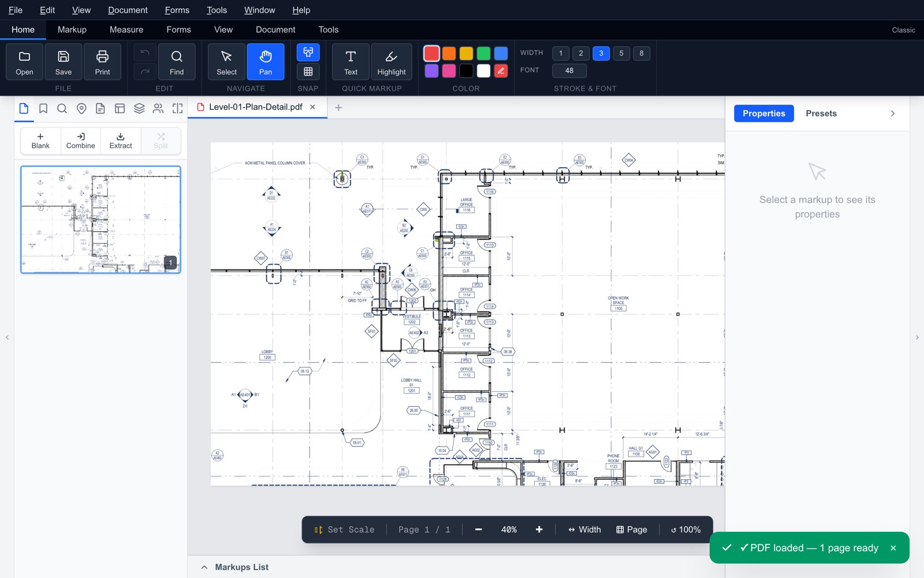Select page 1 thumbnail
The image size is (924, 578).
pos(100,220)
